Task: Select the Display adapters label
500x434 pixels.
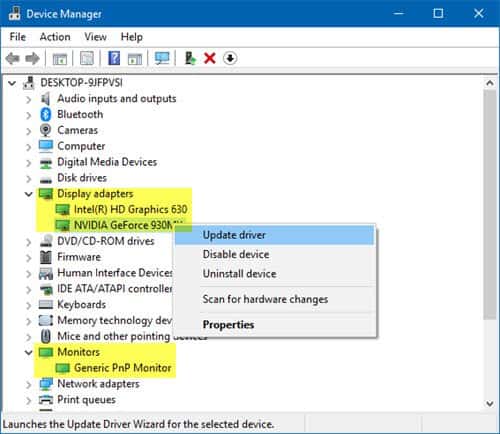Action: coord(95,194)
